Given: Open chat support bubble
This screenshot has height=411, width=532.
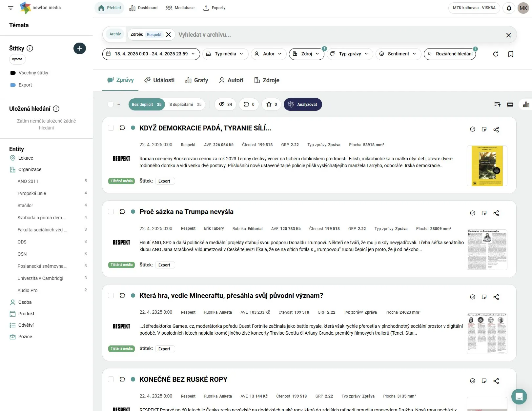Looking at the screenshot, I should coord(519,397).
